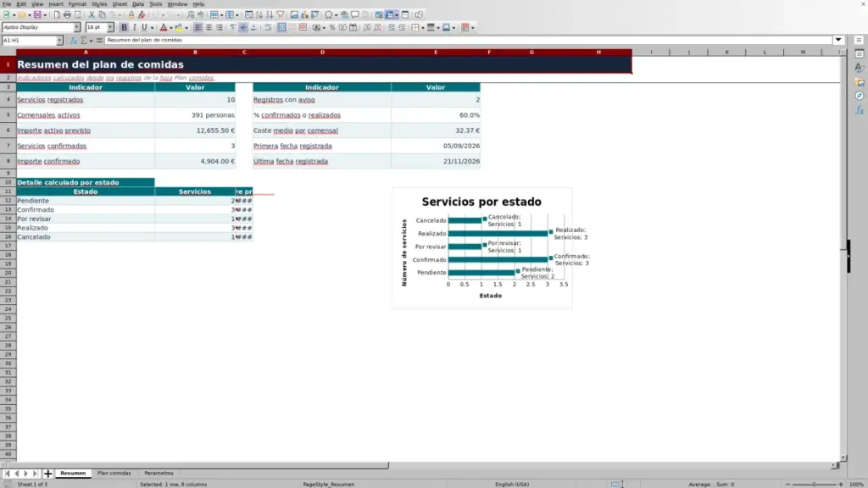Insert an image from the toolbar
Viewport: 868px width, 488px height.
(x=294, y=15)
